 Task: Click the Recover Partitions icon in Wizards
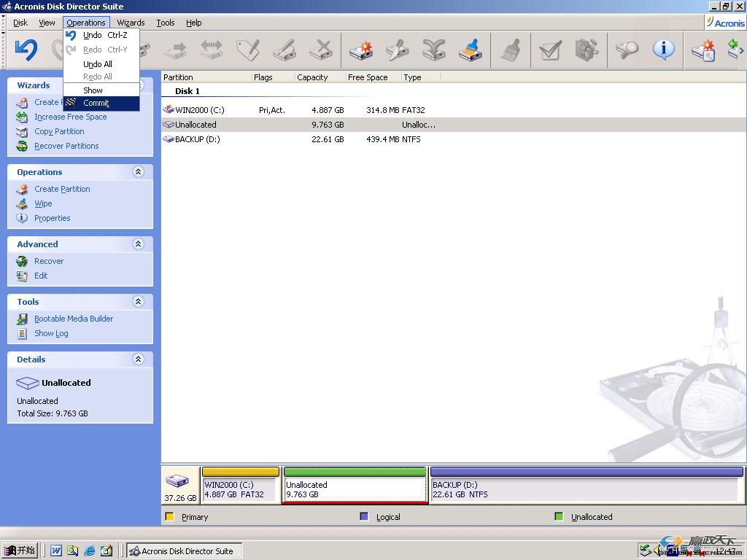[22, 146]
